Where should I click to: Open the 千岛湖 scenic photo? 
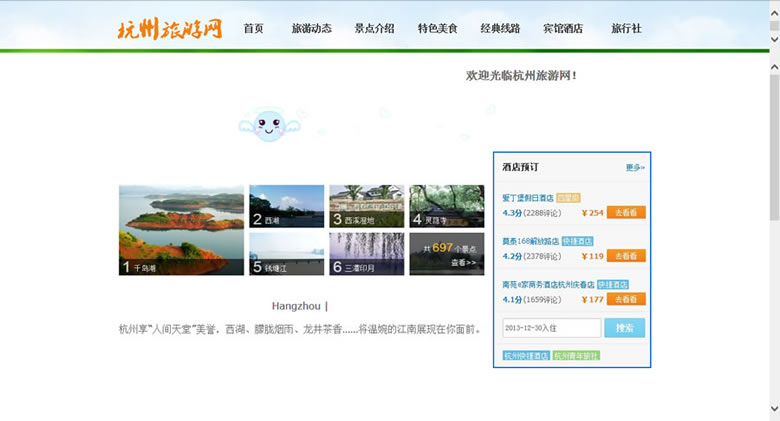(x=181, y=230)
